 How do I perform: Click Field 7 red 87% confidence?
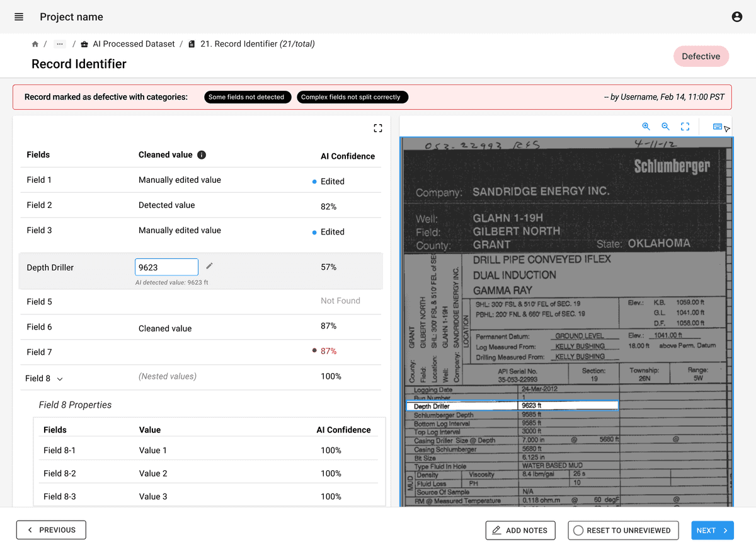point(329,351)
